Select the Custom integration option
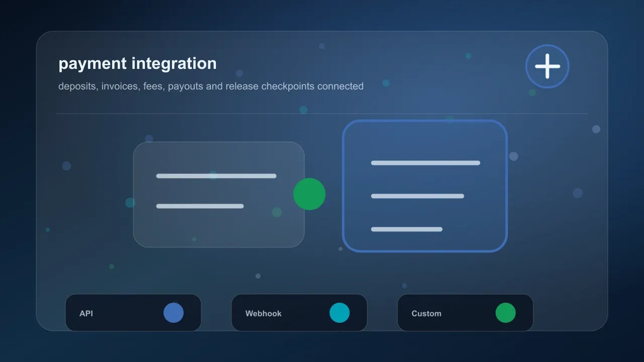644x362 pixels. coord(465,313)
